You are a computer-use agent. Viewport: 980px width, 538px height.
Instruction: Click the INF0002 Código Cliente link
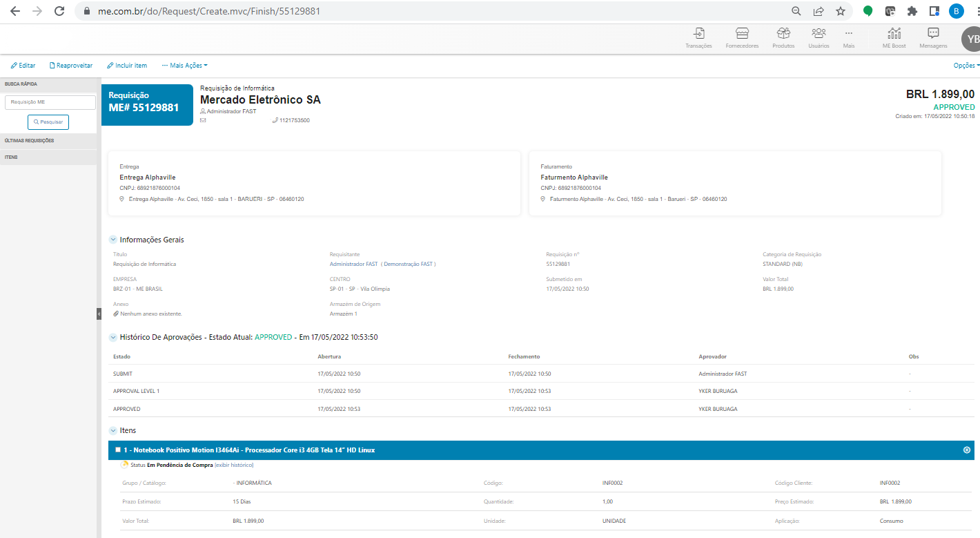coord(890,483)
